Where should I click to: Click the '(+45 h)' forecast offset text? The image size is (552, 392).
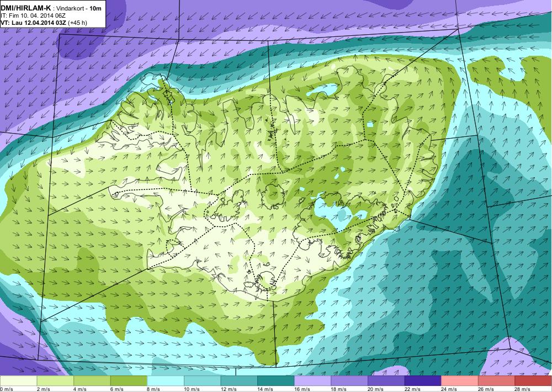(77, 23)
